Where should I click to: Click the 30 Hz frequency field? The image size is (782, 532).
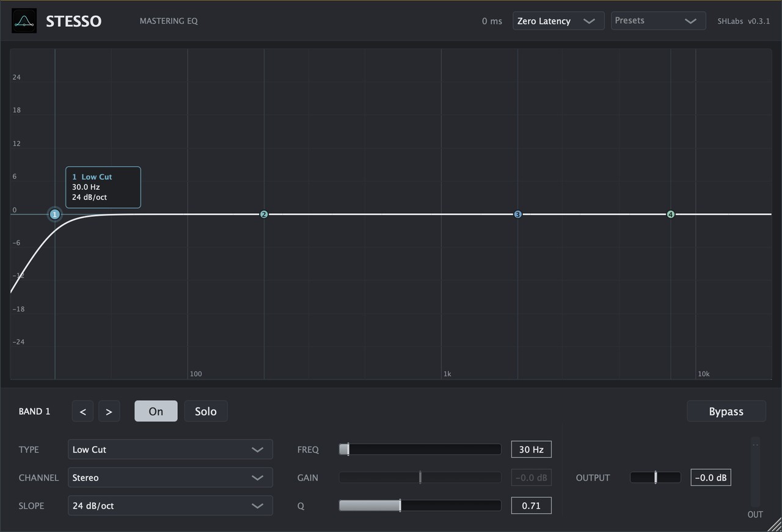pyautogui.click(x=532, y=450)
